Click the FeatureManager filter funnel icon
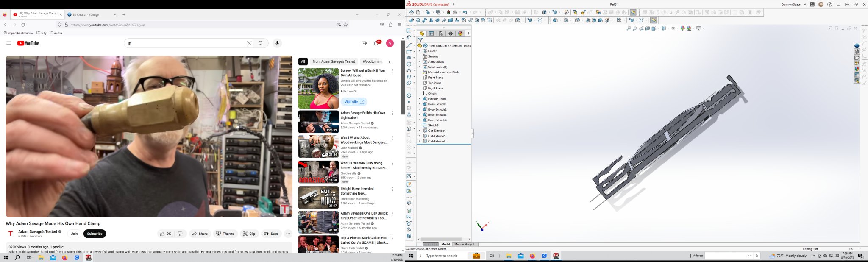Image resolution: width=868 pixels, height=262 pixels. click(420, 40)
